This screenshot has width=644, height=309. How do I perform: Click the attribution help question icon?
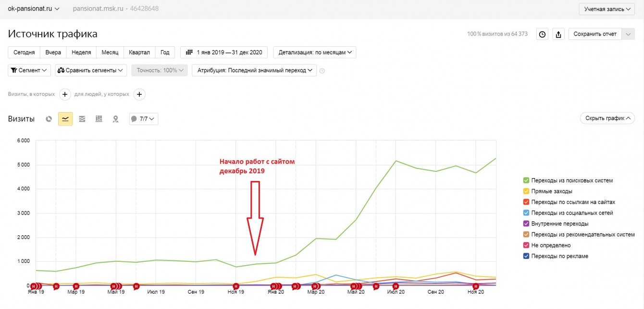coord(322,71)
